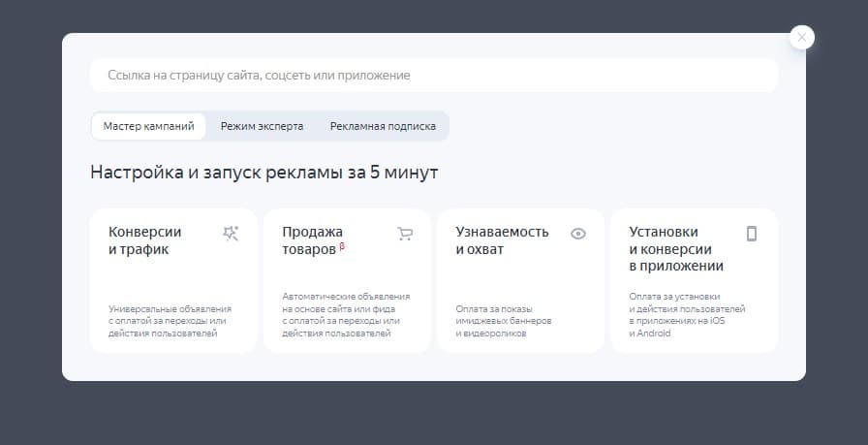Pick the Узнаваемость и охват heading
Viewport: 868px width, 445px height.
tap(502, 240)
